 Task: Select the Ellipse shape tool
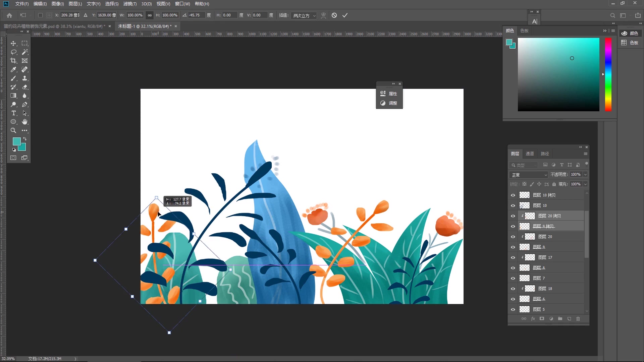13,122
